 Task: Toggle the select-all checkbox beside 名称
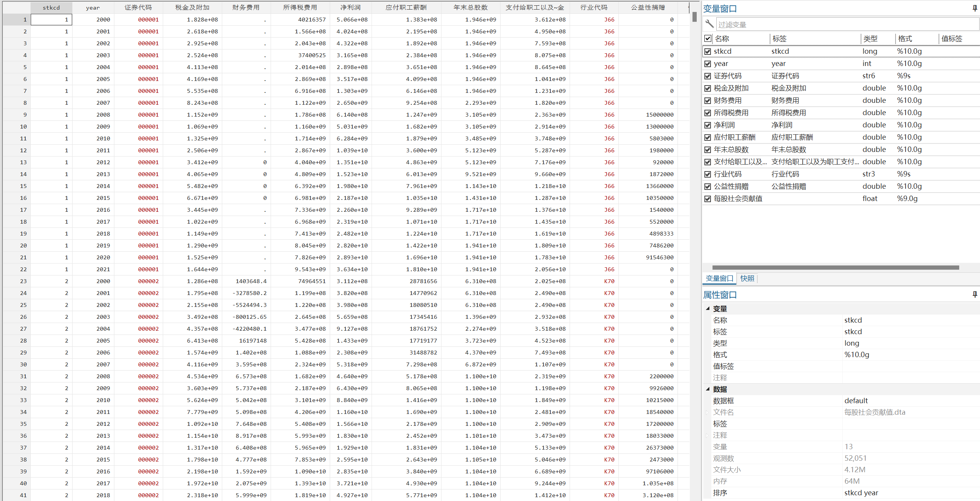click(708, 38)
